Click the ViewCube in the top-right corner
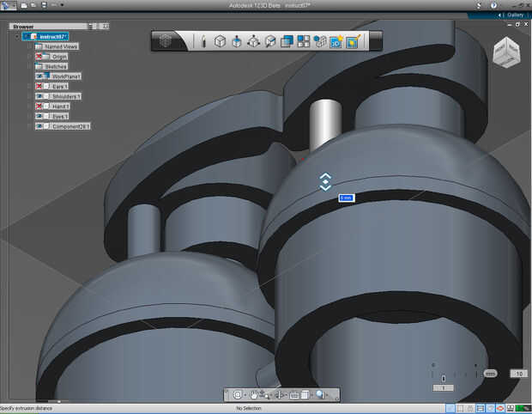 (505, 52)
